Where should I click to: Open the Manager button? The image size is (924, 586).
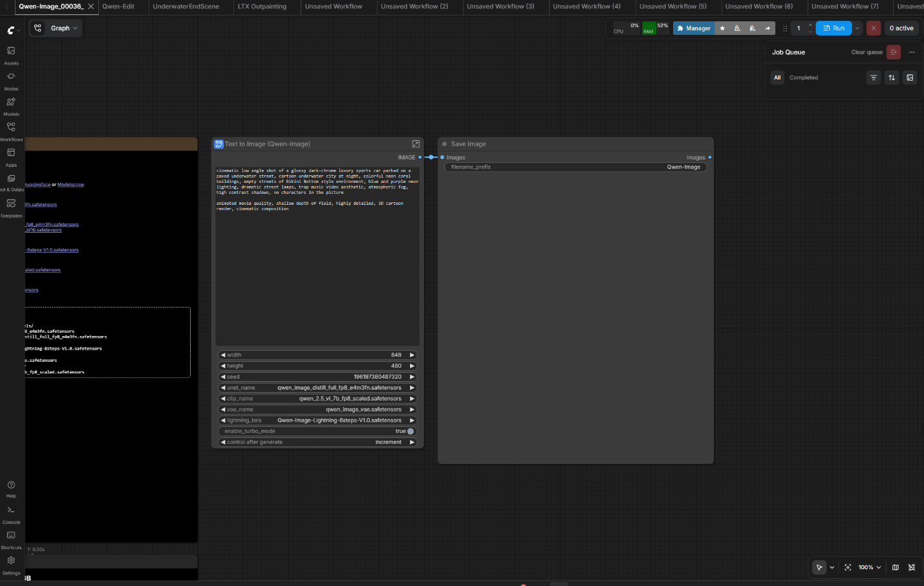(694, 28)
